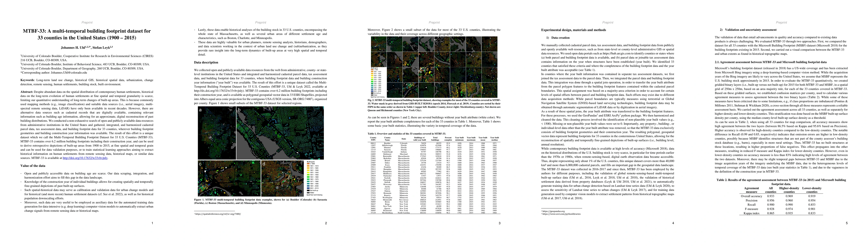Click the 'Fig. 2' caption text
The image size is (868, 246).
434,105
